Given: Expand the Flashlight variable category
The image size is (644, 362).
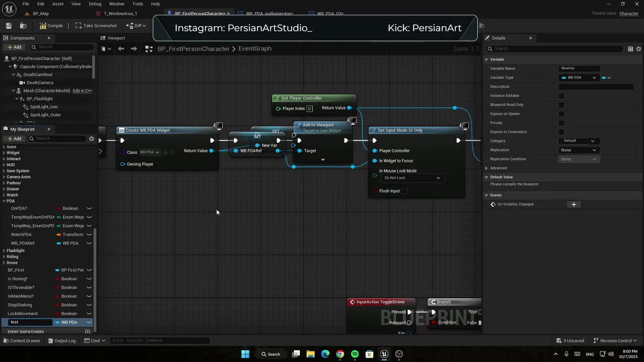Looking at the screenshot, I should click(x=5, y=250).
